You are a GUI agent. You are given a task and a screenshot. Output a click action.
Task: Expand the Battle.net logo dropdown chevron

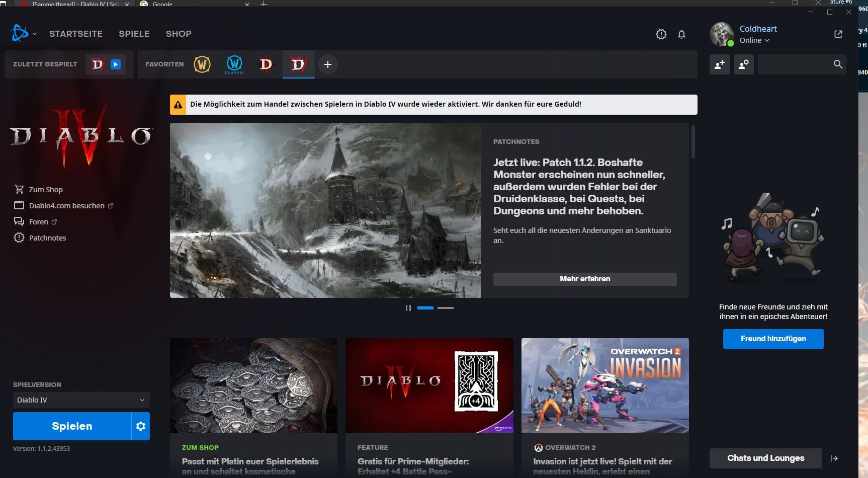point(35,34)
